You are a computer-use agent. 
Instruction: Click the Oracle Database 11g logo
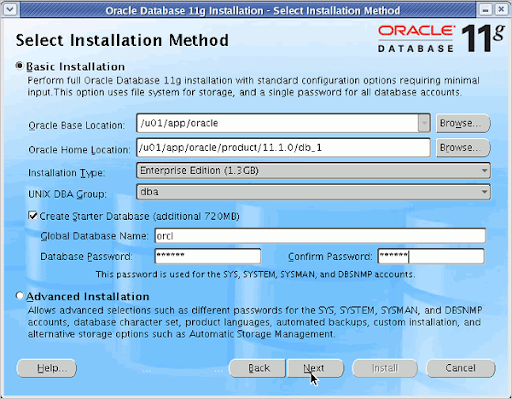click(441, 38)
